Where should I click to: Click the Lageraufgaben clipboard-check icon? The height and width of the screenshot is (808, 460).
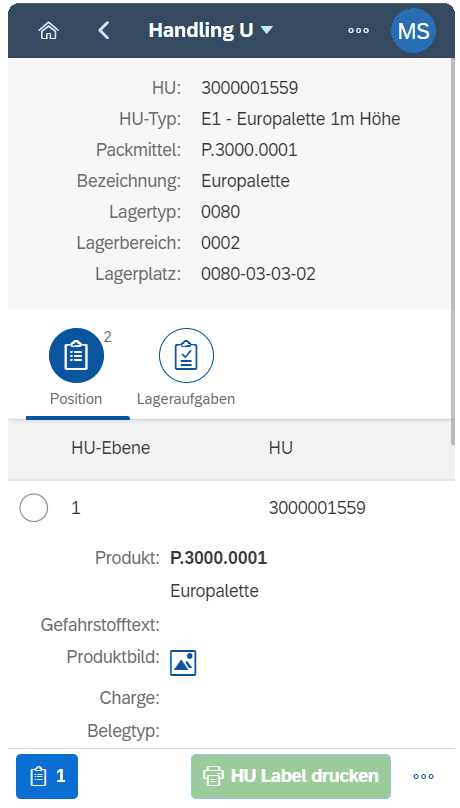[x=186, y=356]
